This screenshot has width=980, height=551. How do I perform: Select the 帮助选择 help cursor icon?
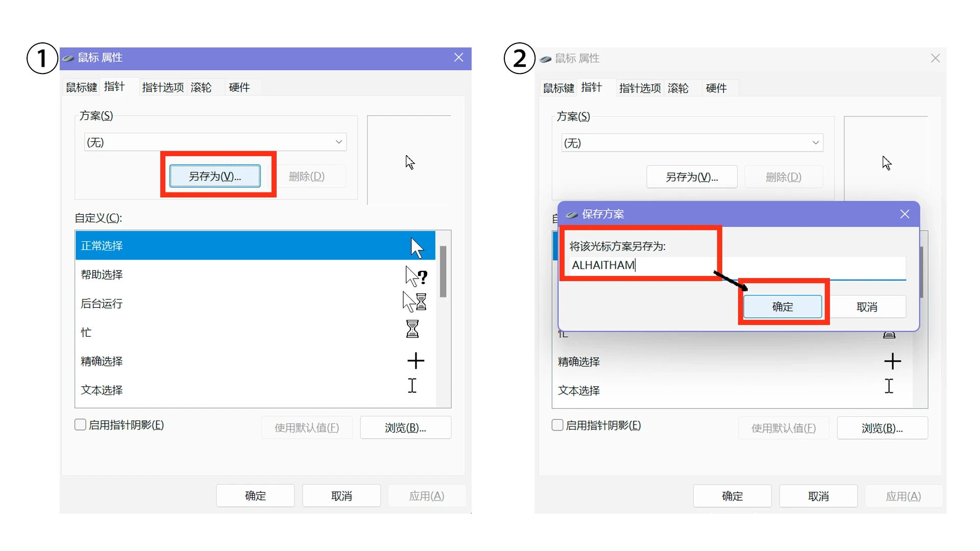pyautogui.click(x=416, y=276)
